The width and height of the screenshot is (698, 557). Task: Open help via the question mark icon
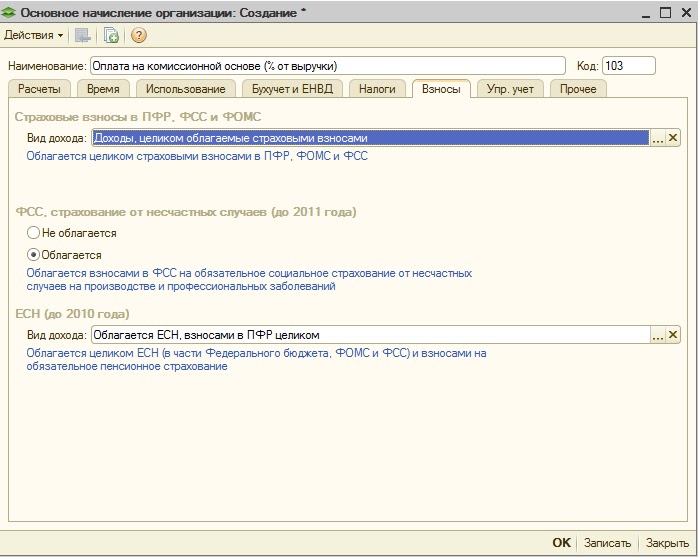click(x=139, y=35)
